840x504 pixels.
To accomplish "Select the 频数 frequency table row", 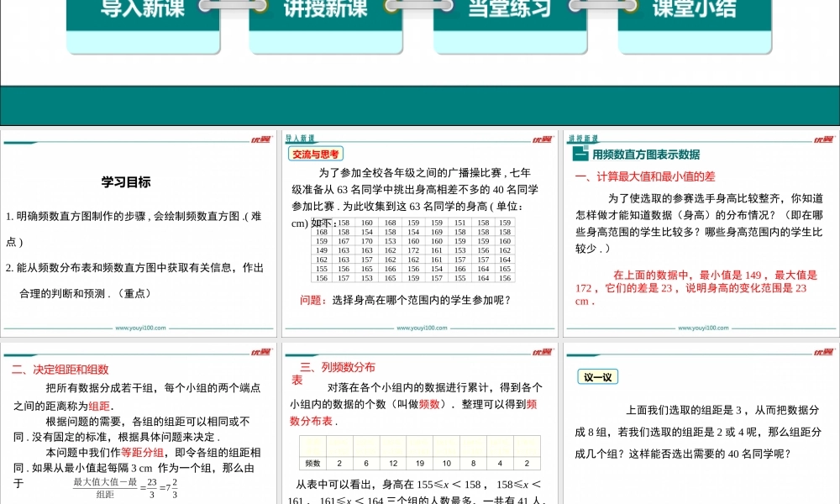I will (x=420, y=462).
